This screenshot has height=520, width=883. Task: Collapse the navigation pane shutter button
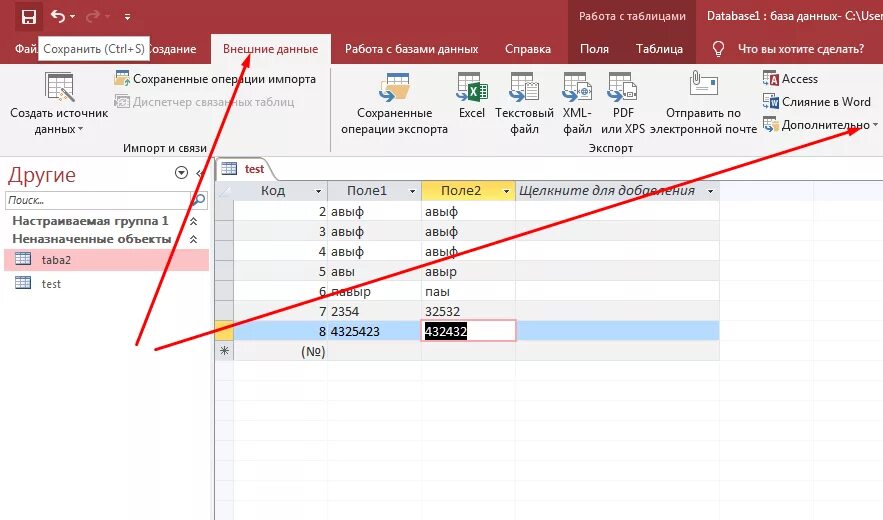point(199,173)
